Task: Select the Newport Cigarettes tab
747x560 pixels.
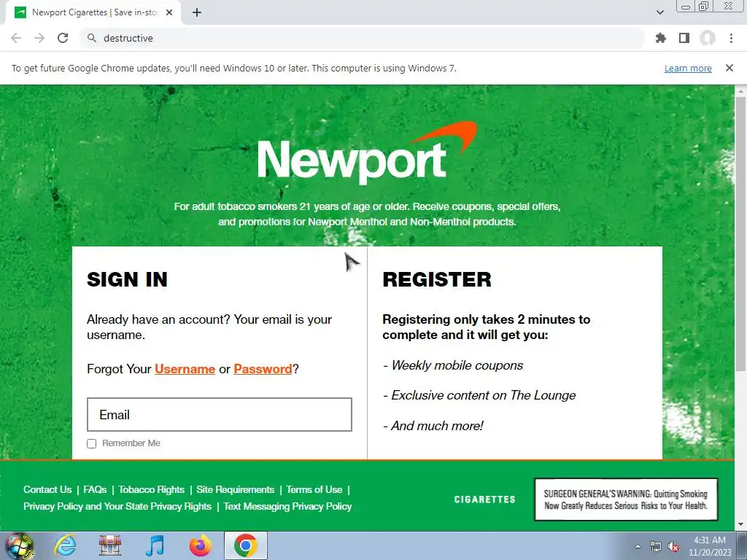Action: point(93,12)
